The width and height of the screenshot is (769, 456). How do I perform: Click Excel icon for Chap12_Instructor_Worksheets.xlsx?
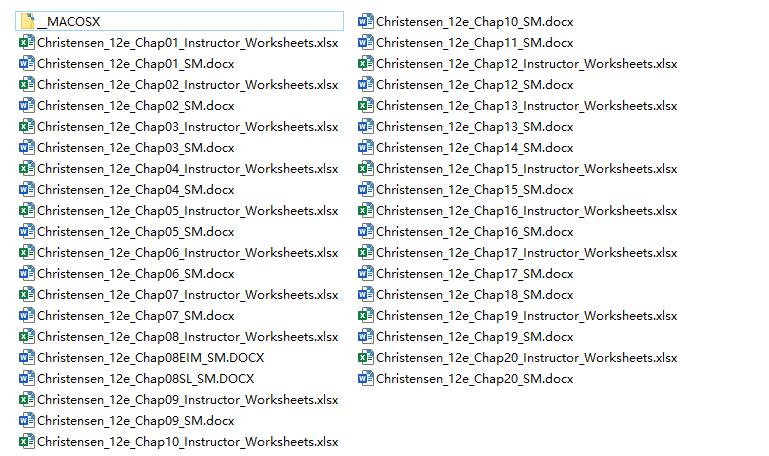click(366, 63)
